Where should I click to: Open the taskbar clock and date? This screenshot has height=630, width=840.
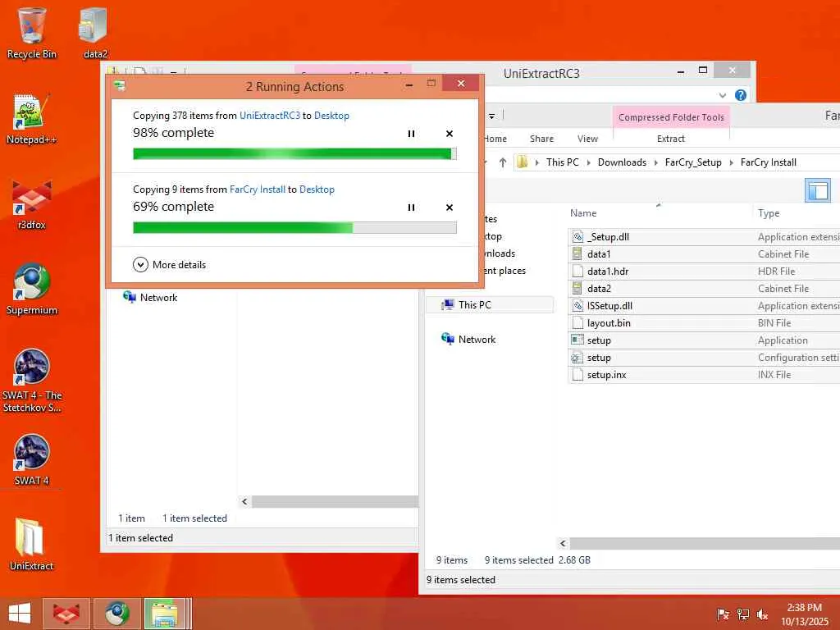[804, 614]
